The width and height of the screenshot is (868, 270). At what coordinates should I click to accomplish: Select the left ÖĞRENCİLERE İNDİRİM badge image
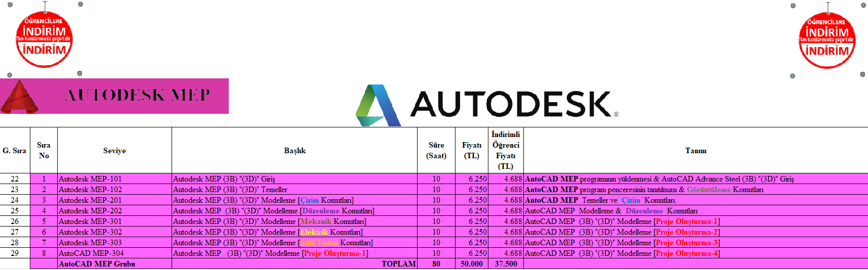click(x=45, y=39)
